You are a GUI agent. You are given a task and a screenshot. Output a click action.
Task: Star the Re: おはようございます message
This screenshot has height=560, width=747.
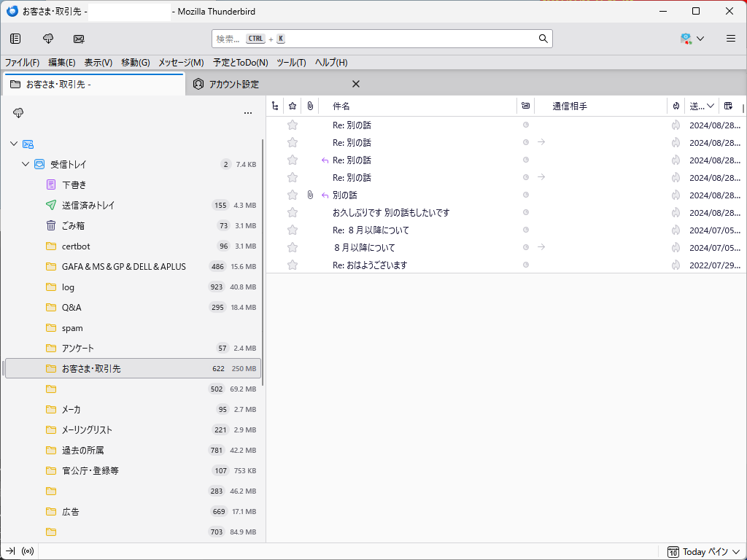coord(293,265)
